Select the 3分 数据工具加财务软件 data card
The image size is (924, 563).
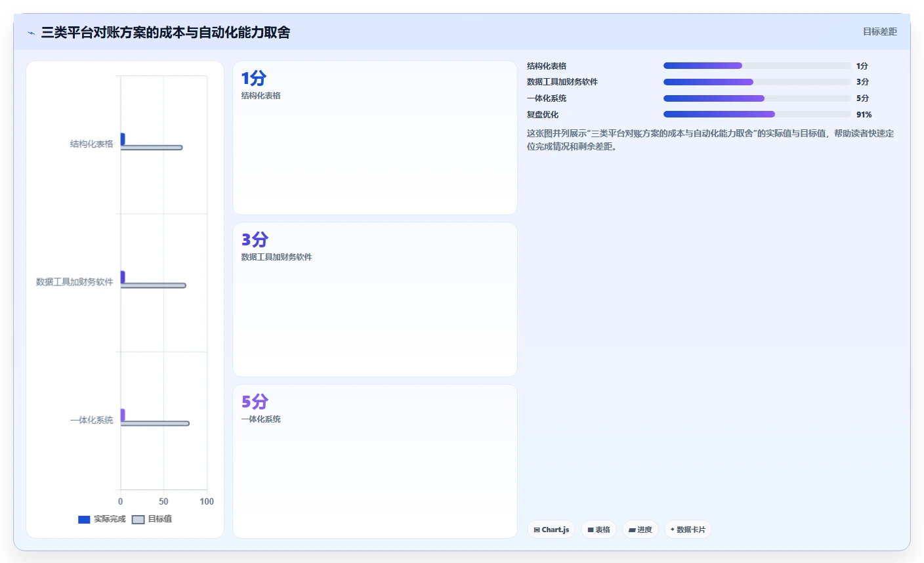pyautogui.click(x=375, y=300)
